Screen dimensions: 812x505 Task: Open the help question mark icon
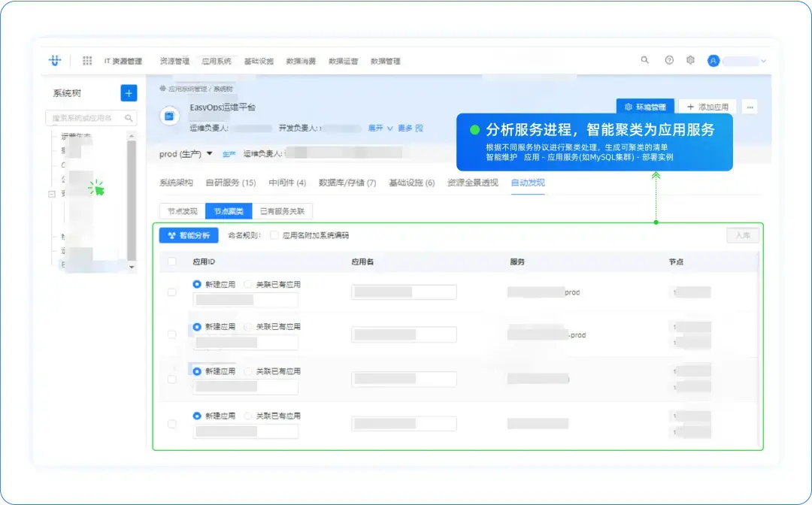668,60
